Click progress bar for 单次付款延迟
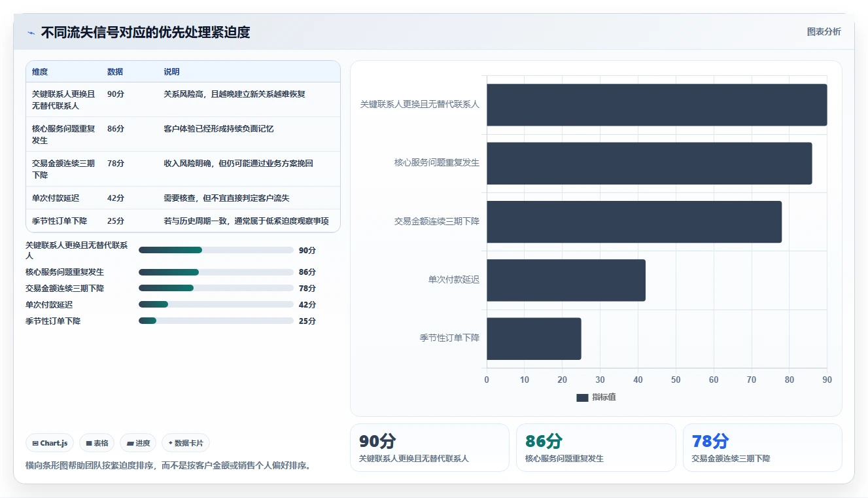The image size is (868, 498). click(x=216, y=305)
